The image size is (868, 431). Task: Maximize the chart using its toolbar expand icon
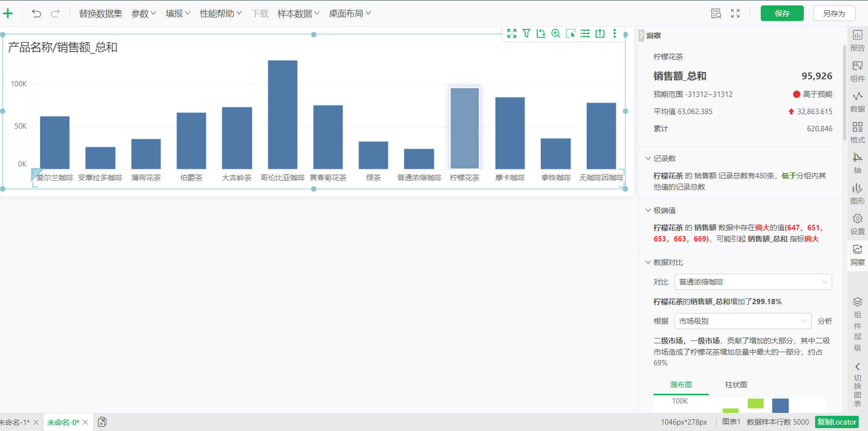pyautogui.click(x=512, y=33)
